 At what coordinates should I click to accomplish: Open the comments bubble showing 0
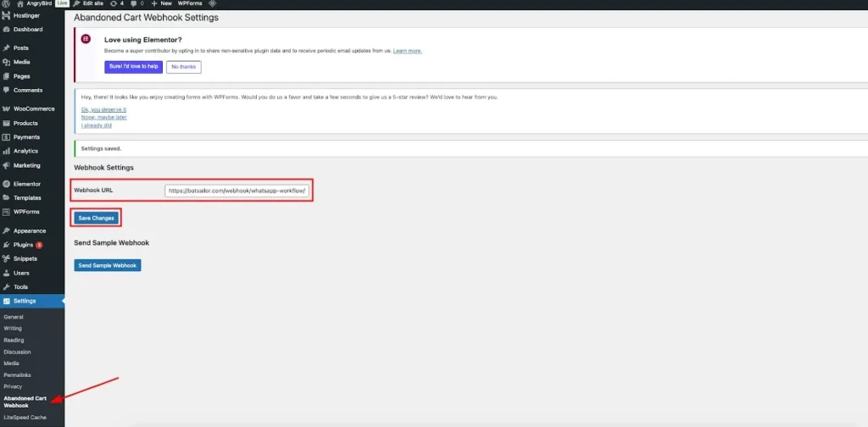pos(137,3)
